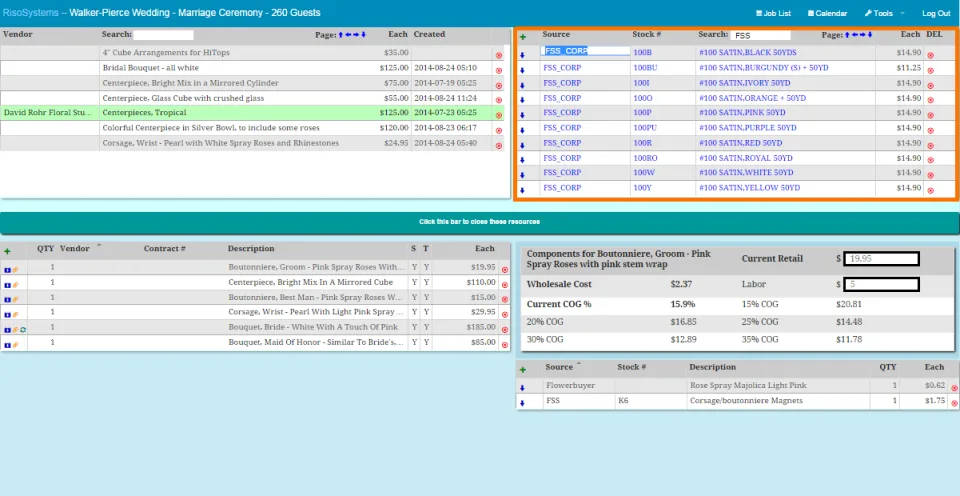Click the refresh icon on Bouquet, Bride row
This screenshot has width=960, height=496.
coord(23,329)
